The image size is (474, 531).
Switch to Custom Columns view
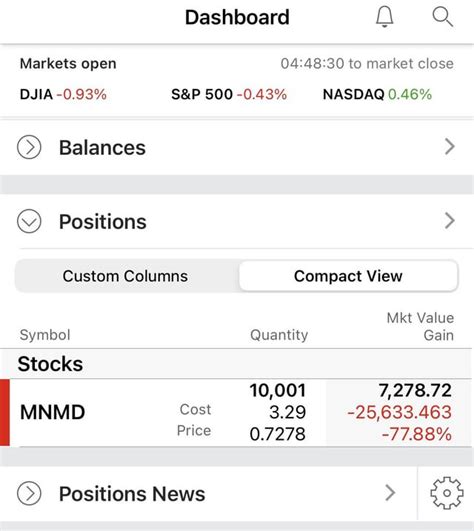(x=125, y=276)
